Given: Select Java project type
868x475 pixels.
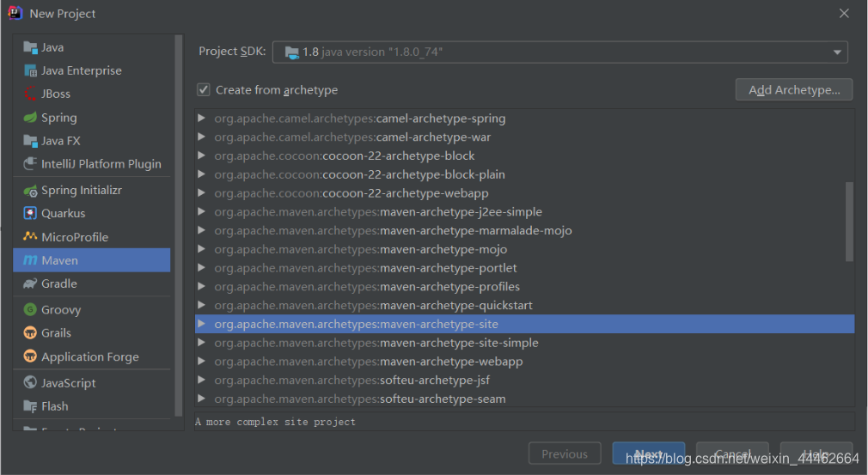Looking at the screenshot, I should click(x=92, y=47).
